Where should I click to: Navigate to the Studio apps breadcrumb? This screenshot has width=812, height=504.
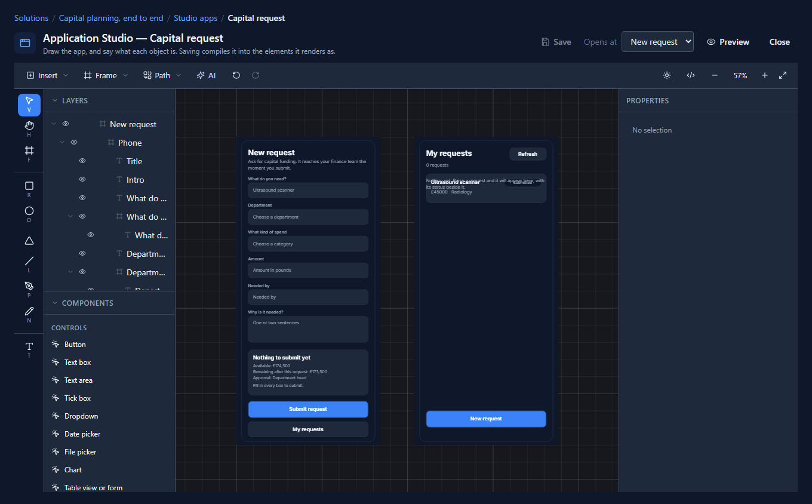coord(195,18)
